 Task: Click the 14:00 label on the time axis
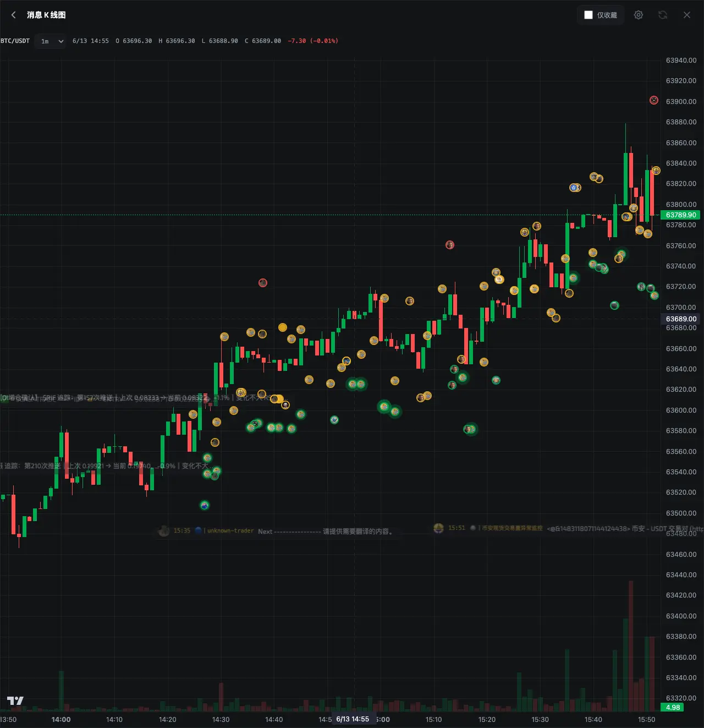point(61,719)
